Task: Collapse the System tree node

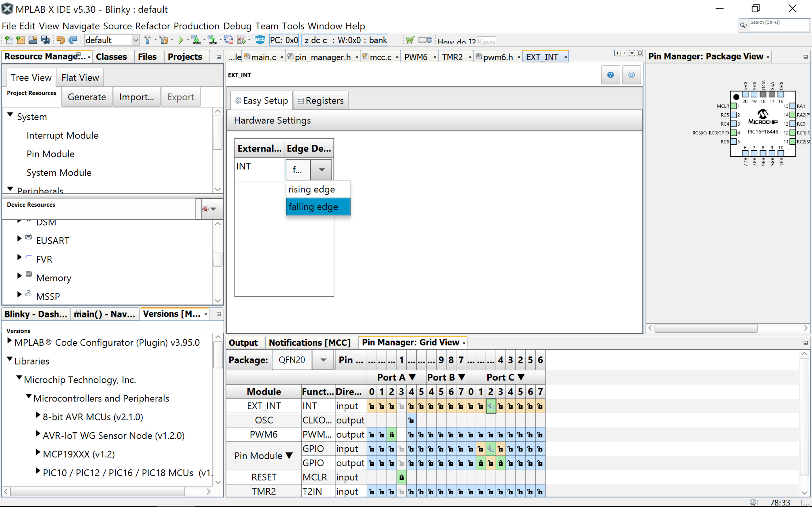Action: 10,115
